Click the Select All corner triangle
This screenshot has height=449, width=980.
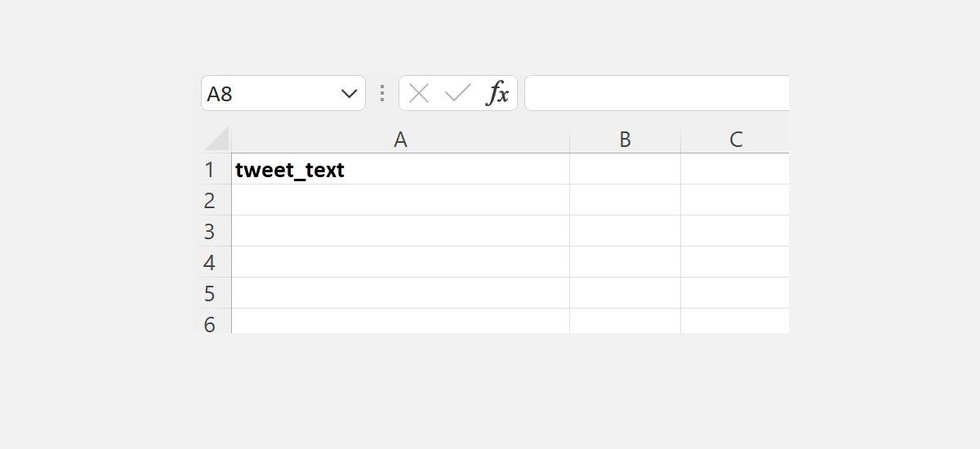click(216, 139)
